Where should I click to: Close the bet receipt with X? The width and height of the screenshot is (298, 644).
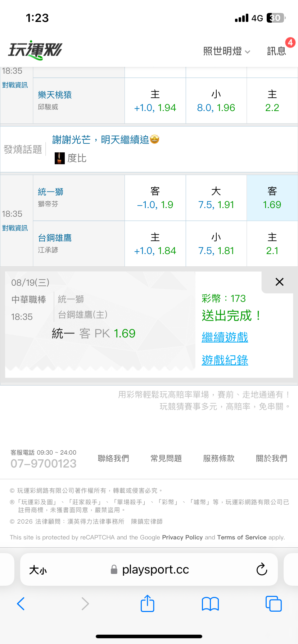point(280,282)
